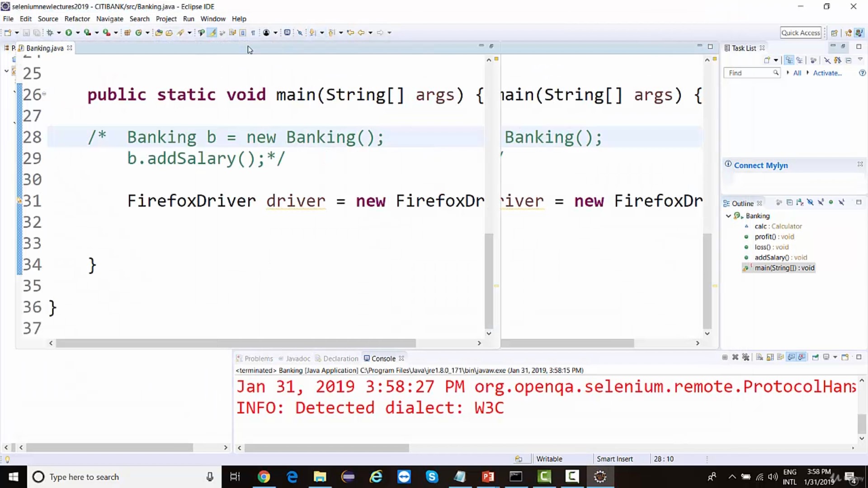Viewport: 868px width, 488px height.
Task: Click Pin Console icon
Action: coord(815,357)
